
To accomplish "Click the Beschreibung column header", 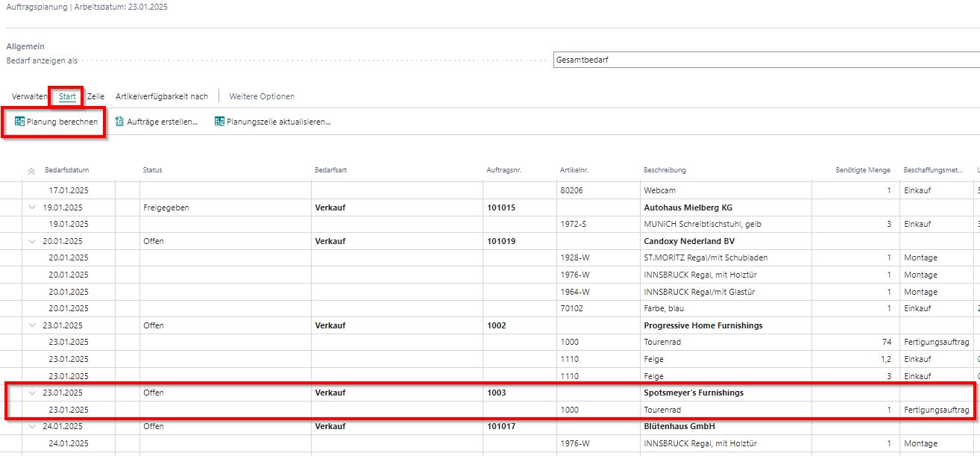I will pos(665,170).
